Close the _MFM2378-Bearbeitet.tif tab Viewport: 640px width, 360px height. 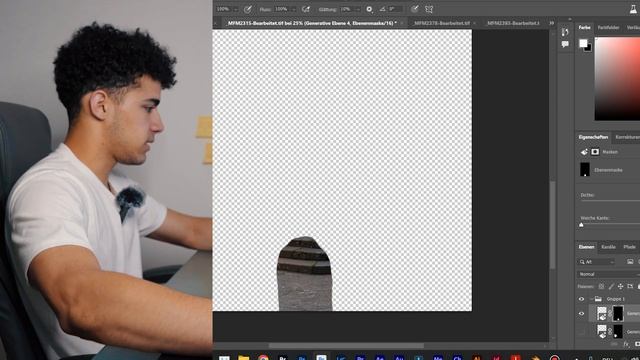coord(475,23)
